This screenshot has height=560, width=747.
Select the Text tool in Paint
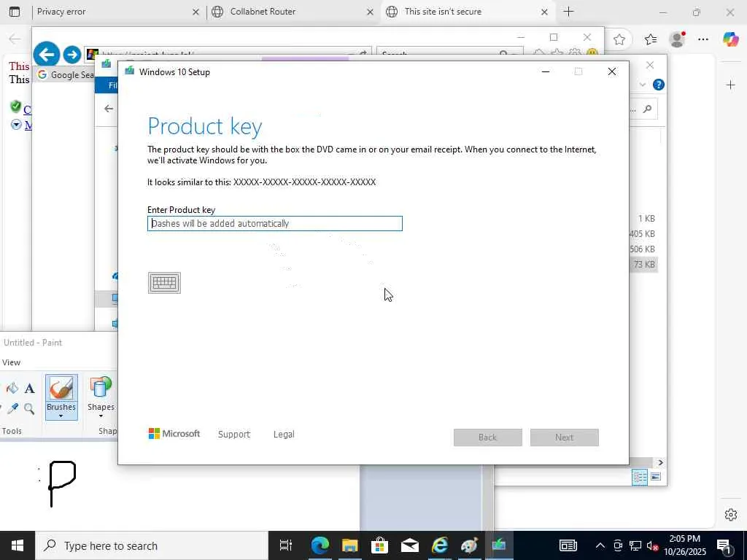pos(29,389)
